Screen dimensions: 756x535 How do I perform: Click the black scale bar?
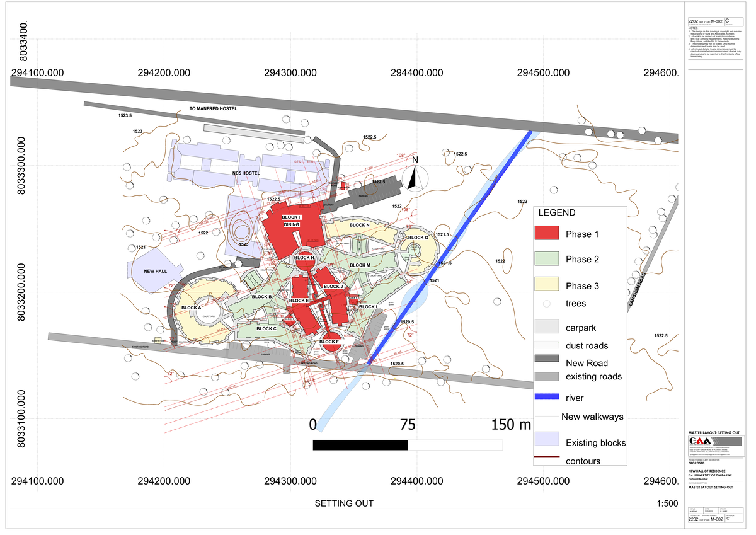click(360, 445)
